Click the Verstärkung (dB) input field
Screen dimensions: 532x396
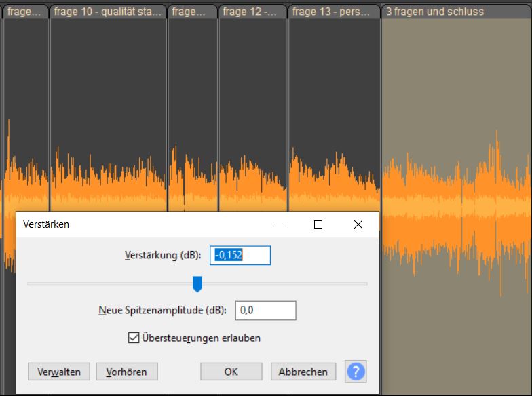click(x=240, y=255)
